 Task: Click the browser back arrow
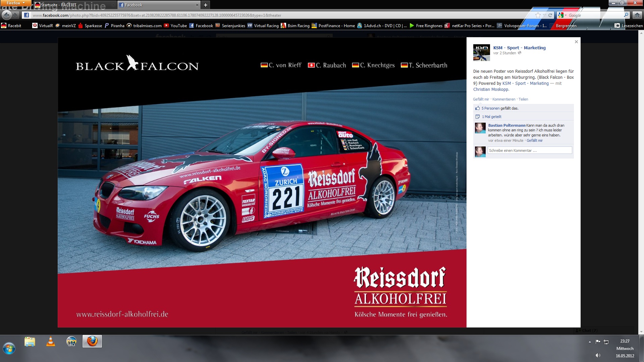7,15
